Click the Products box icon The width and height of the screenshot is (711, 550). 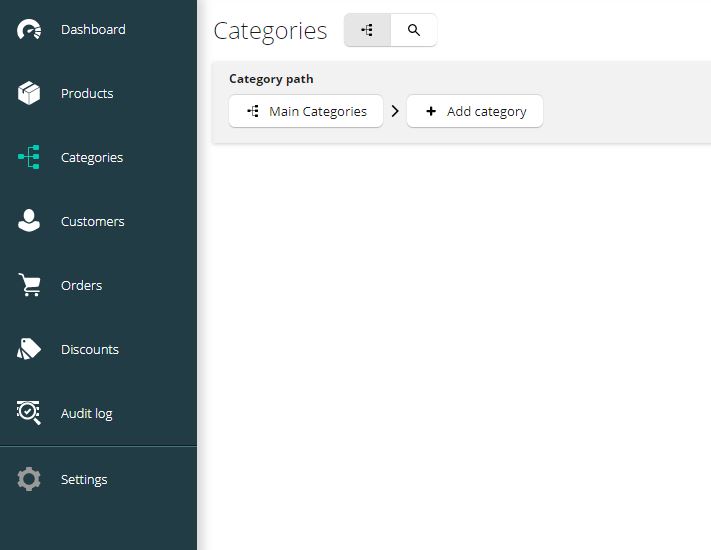coord(29,93)
